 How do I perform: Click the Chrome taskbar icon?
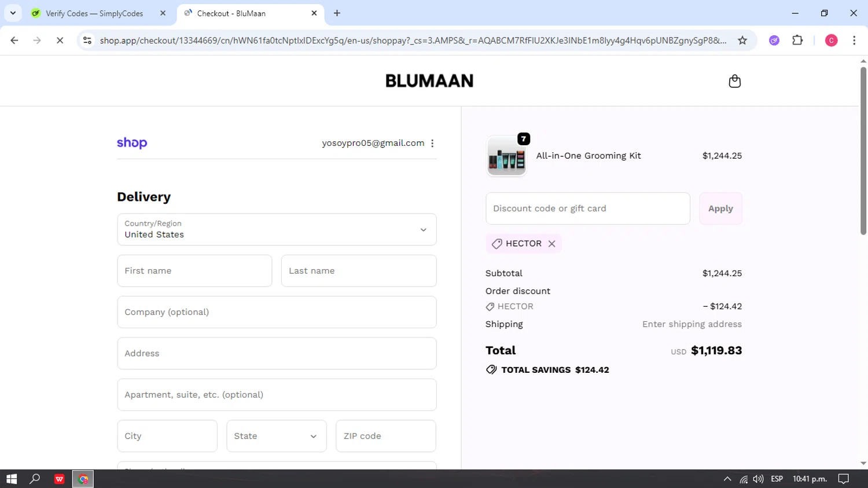83,479
